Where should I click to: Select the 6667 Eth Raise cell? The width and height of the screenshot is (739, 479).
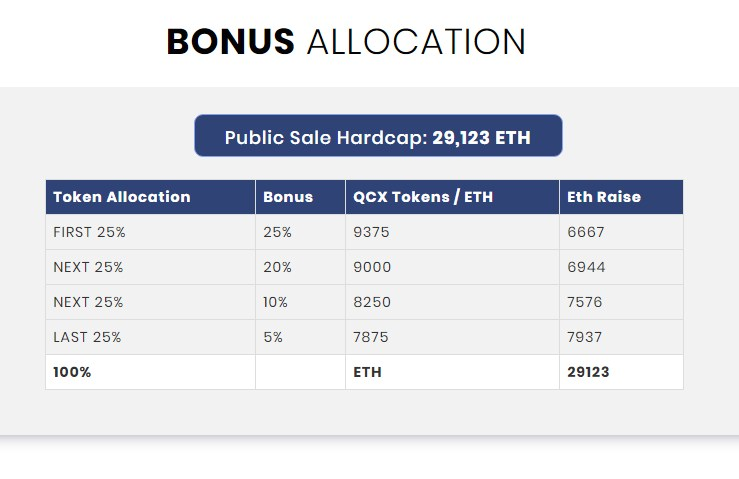tap(621, 232)
